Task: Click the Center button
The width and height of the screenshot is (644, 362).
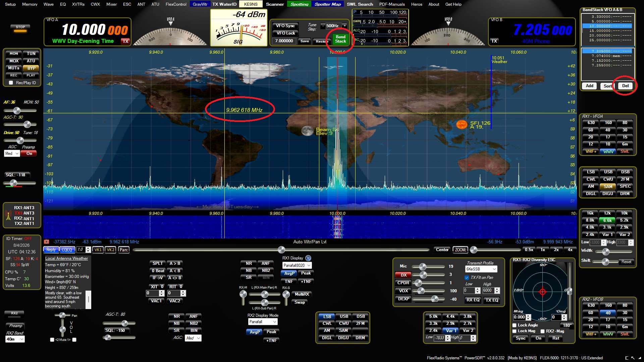Action: 442,250
